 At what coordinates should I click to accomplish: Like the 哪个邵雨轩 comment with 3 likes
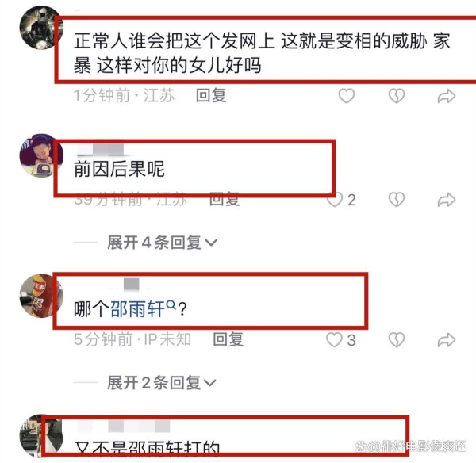coord(334,340)
